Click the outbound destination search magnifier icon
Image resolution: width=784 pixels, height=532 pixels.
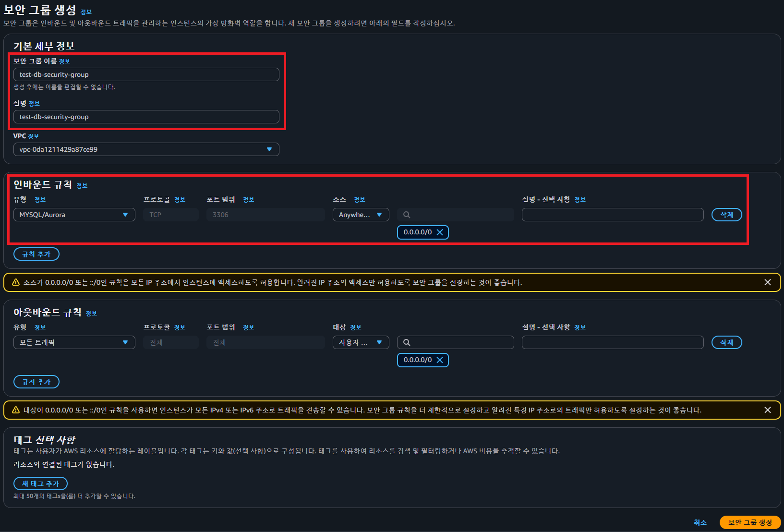pyautogui.click(x=407, y=342)
